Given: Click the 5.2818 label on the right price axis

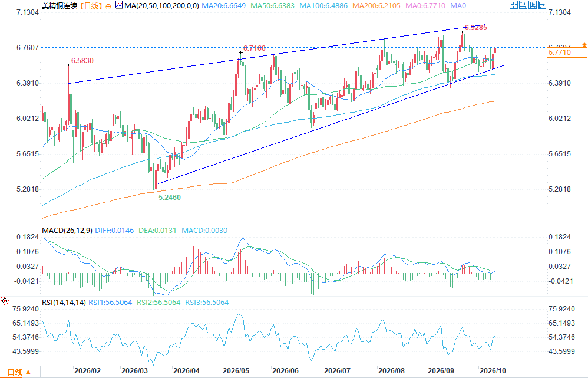Looking at the screenshot, I should coord(560,189).
